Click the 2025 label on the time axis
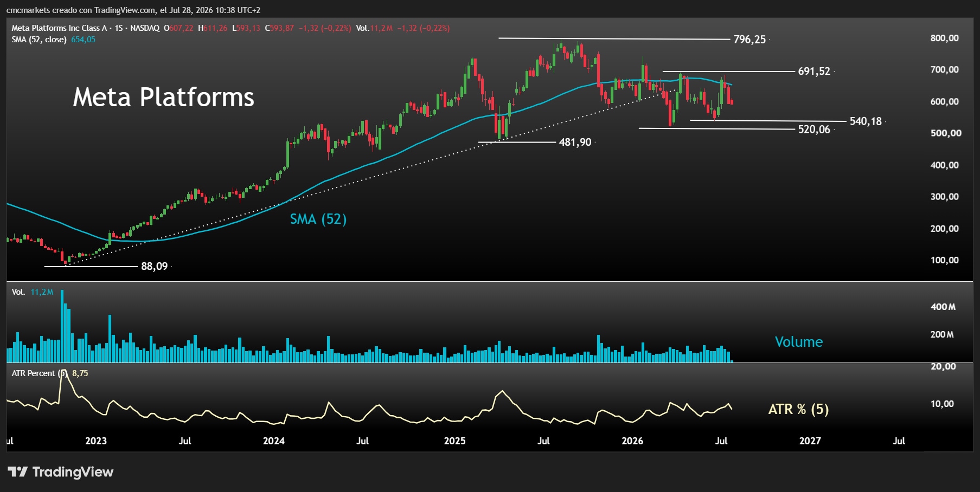Viewport: 980px width, 492px height. pyautogui.click(x=455, y=441)
